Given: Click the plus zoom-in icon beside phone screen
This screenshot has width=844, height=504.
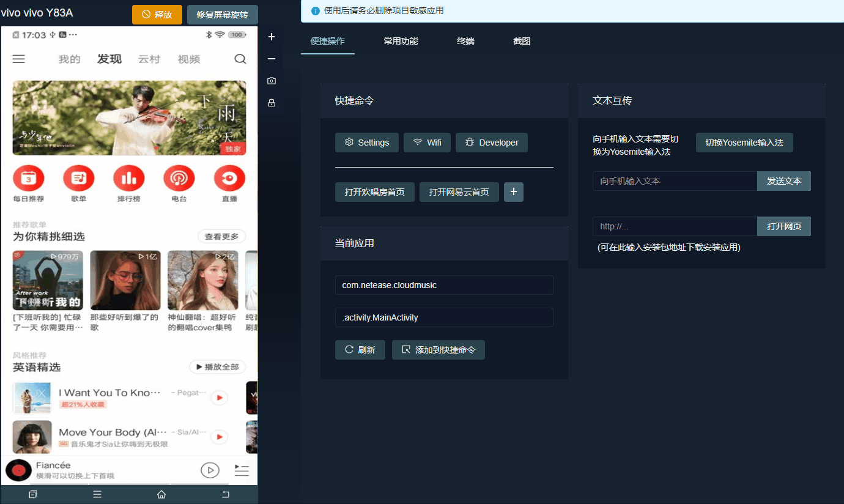Looking at the screenshot, I should pos(272,37).
